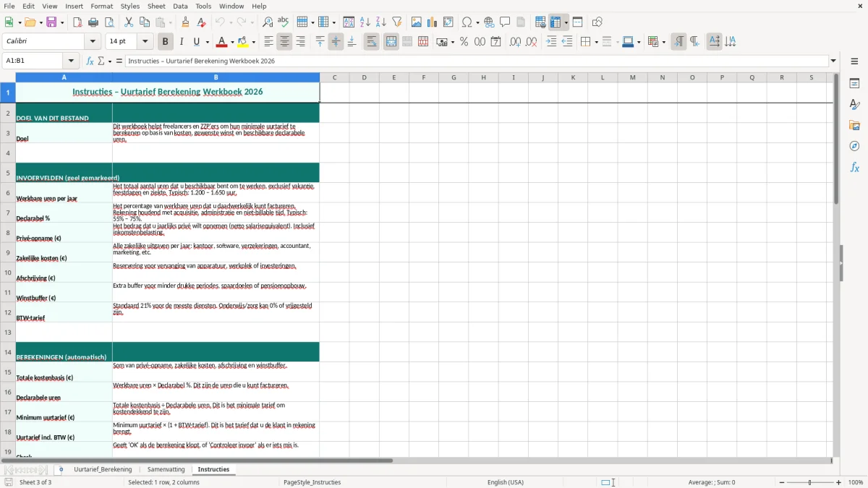Switch to the Samenvatting sheet tab
This screenshot has width=868, height=488.
click(166, 469)
